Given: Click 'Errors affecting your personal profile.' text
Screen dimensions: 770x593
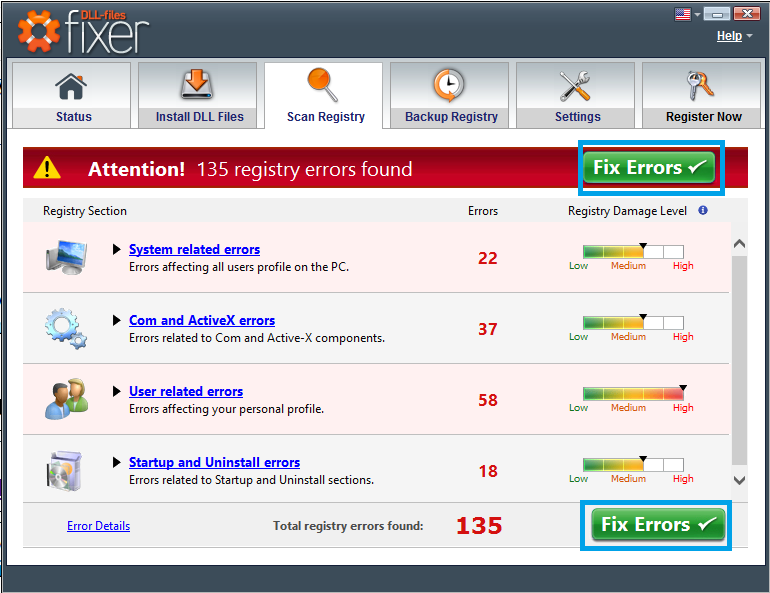Looking at the screenshot, I should tap(226, 409).
